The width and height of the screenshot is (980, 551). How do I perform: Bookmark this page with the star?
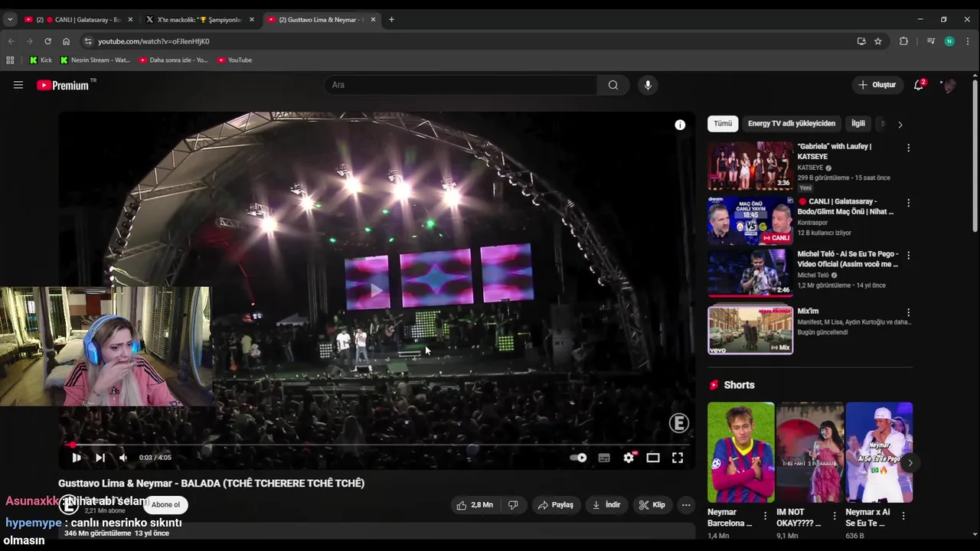[878, 41]
